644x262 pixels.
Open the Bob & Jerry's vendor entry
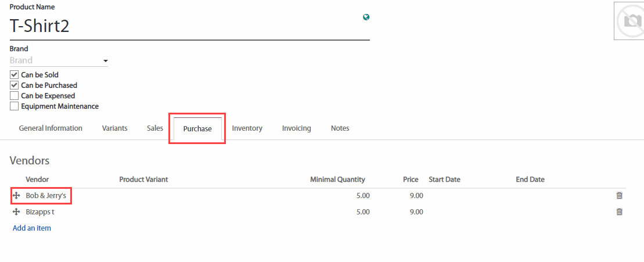(46, 196)
